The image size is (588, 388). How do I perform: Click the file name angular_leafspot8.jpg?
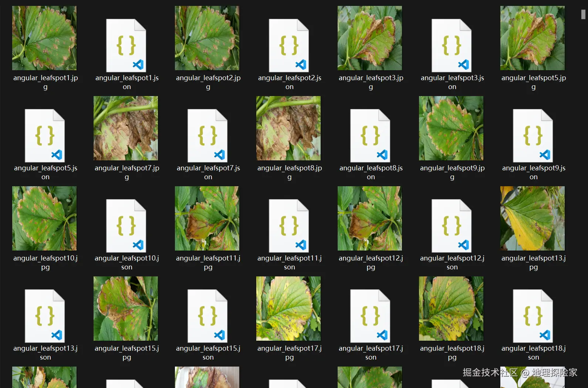[290, 173]
